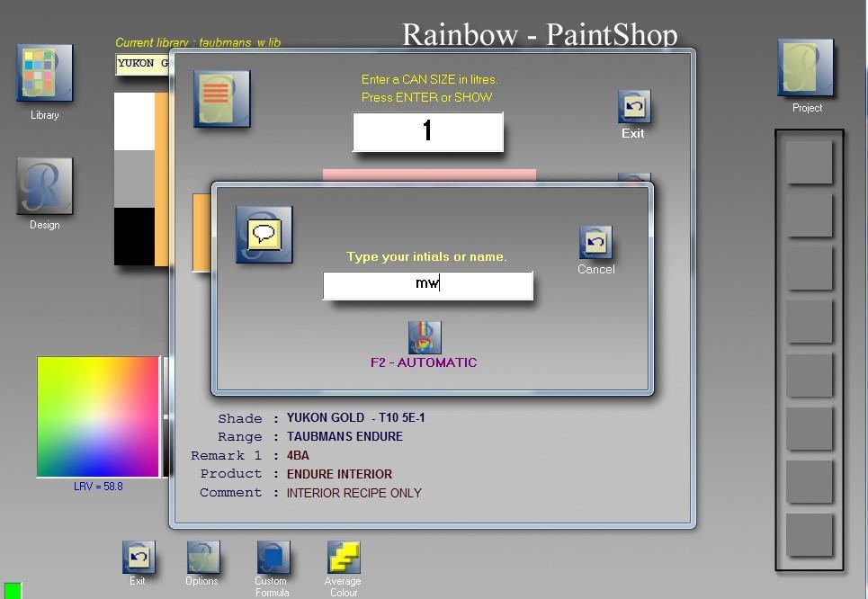This screenshot has width=868, height=599.
Task: Click the F2 - AUTOMATIC label
Action: (x=424, y=362)
